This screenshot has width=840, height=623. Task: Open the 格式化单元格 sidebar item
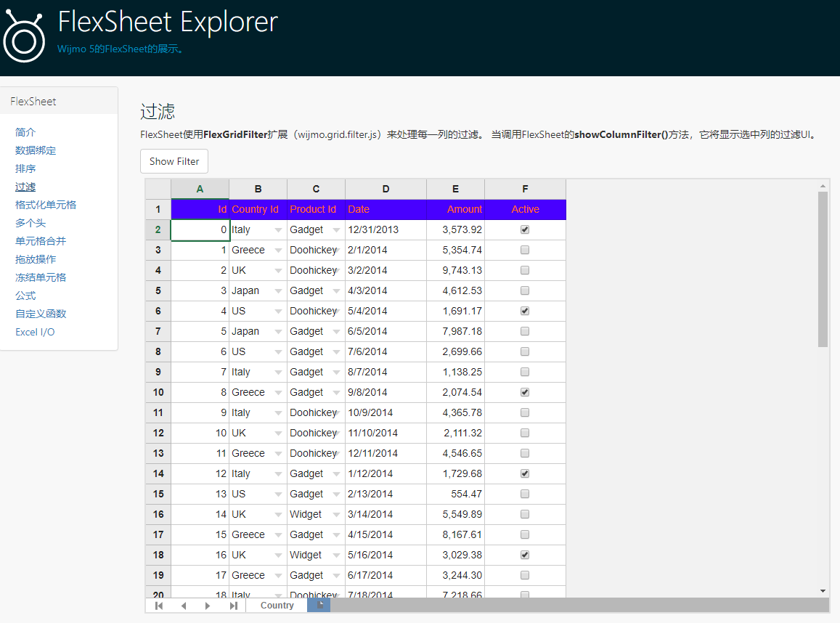(46, 205)
